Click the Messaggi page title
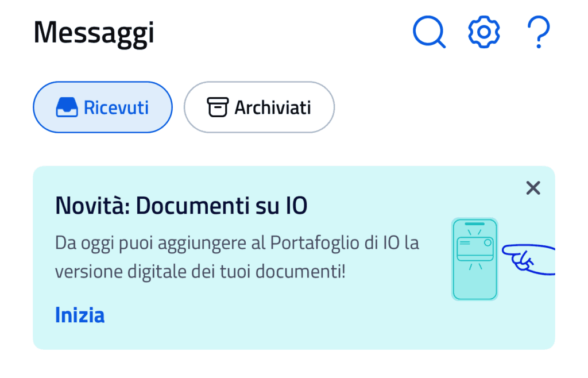Screen dimensions: 588x378 point(94,32)
